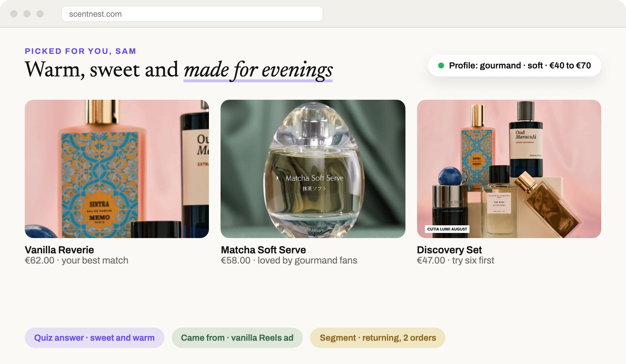Open the Vanilla Reverie product image
This screenshot has width=626, height=364.
coord(117,169)
